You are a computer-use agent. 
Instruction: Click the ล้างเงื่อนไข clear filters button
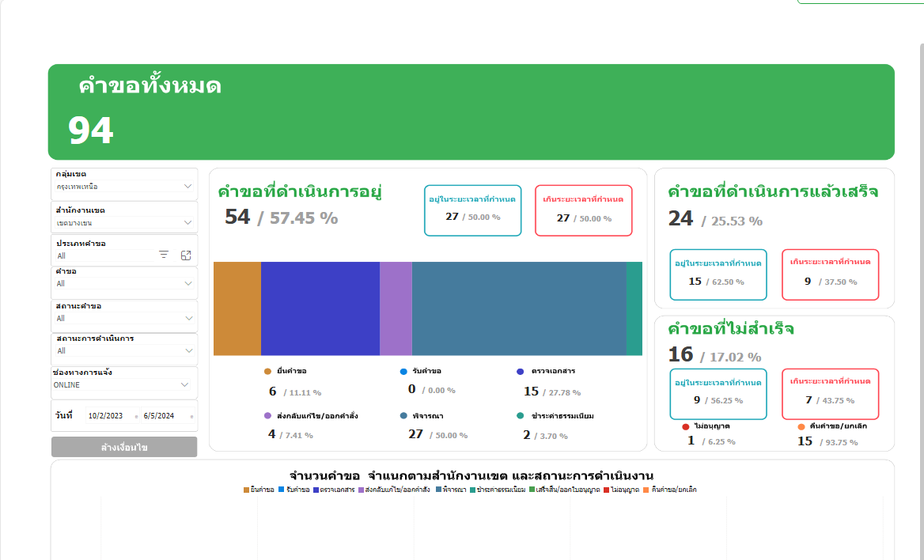point(124,447)
